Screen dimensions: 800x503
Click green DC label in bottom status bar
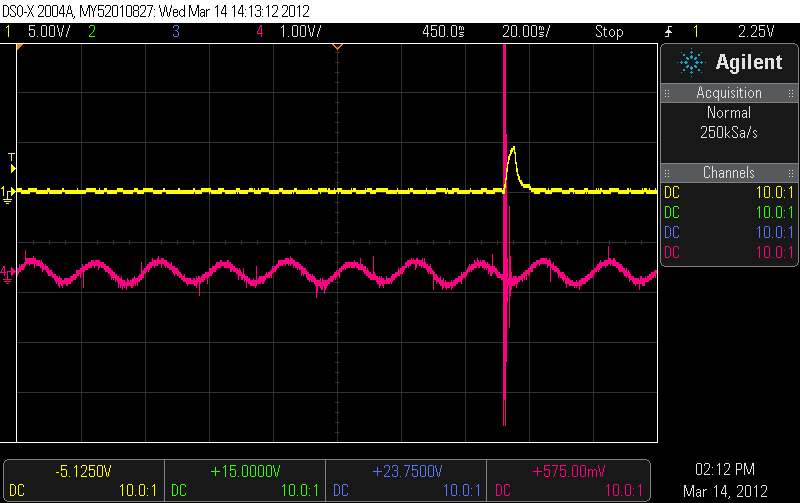(x=179, y=491)
